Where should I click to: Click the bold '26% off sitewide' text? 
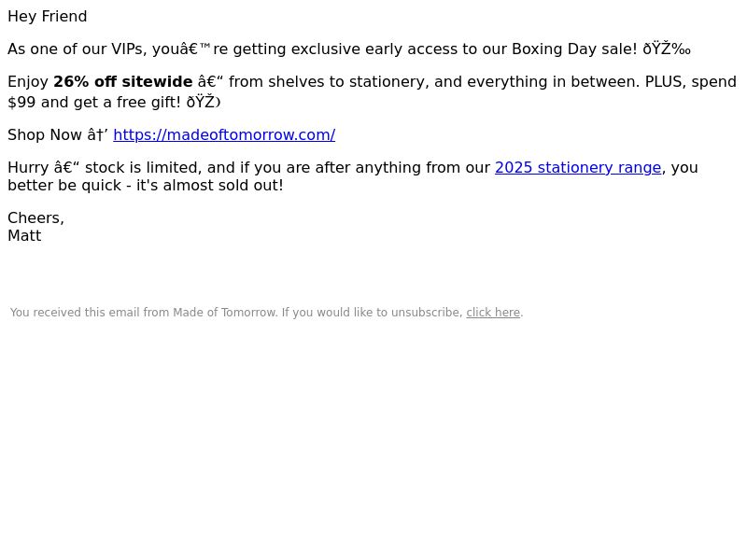point(123,81)
